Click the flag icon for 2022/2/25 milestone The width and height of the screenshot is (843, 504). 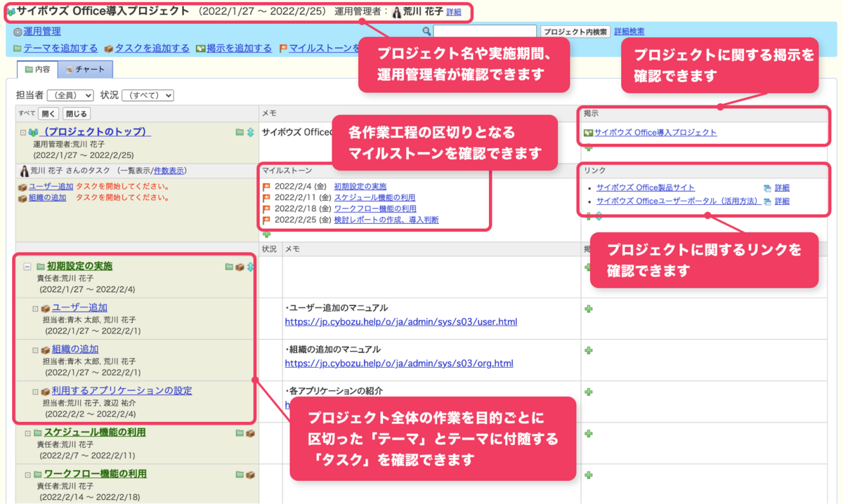pos(267,220)
